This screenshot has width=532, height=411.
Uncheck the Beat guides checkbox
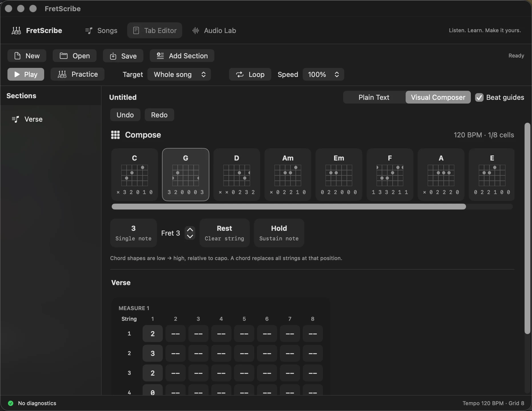click(479, 97)
